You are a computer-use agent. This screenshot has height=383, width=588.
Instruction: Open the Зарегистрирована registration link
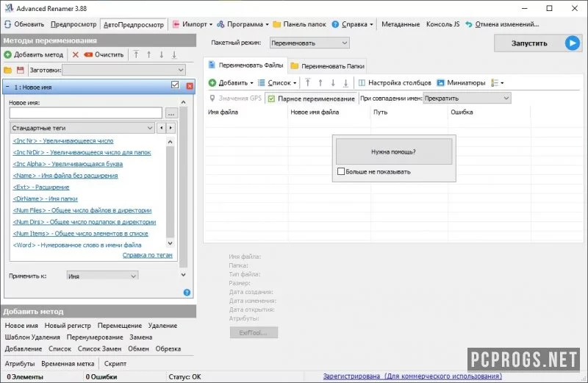[412, 376]
